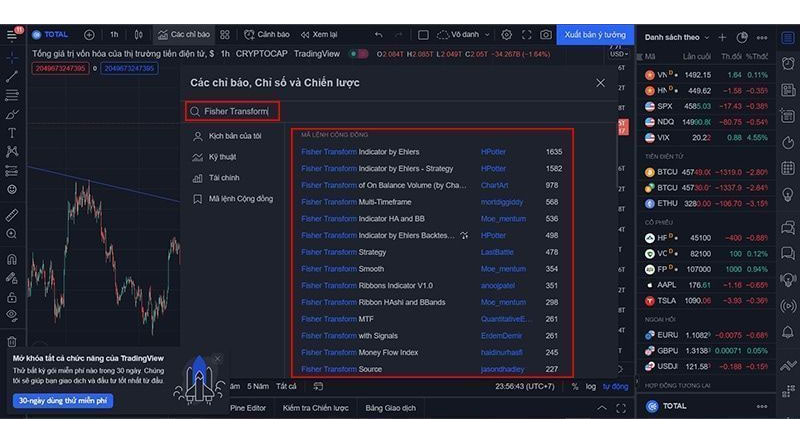Open Pine Editor tab
Image resolution: width=800 pixels, height=441 pixels.
248,408
